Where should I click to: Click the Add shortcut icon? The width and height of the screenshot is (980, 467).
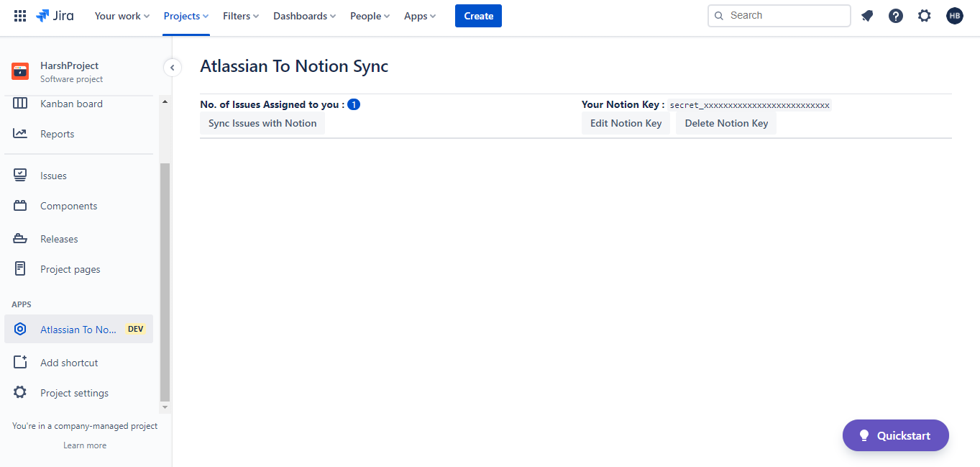20,363
